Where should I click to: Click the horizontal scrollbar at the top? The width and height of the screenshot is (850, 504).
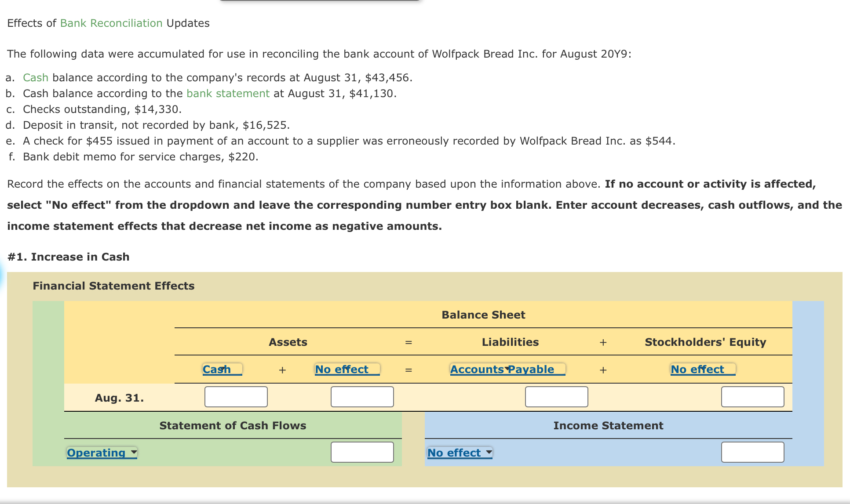(x=320, y=2)
